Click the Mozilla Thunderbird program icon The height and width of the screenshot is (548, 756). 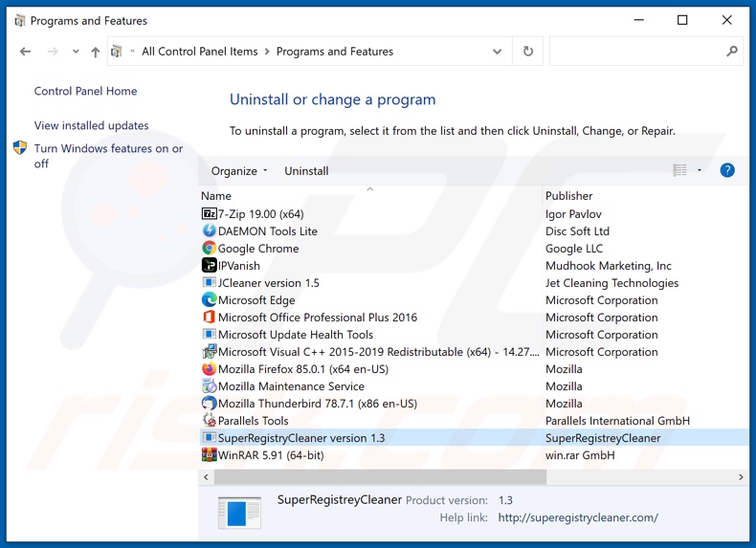tap(210, 404)
